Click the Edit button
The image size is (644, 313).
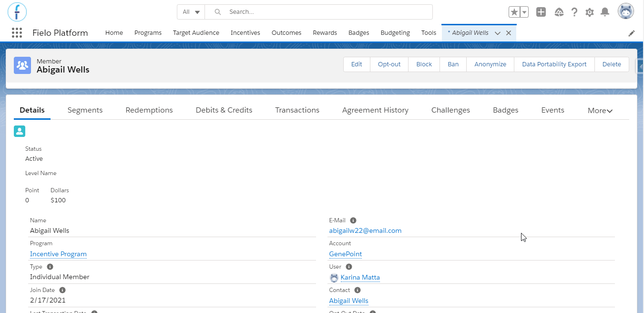pyautogui.click(x=357, y=64)
